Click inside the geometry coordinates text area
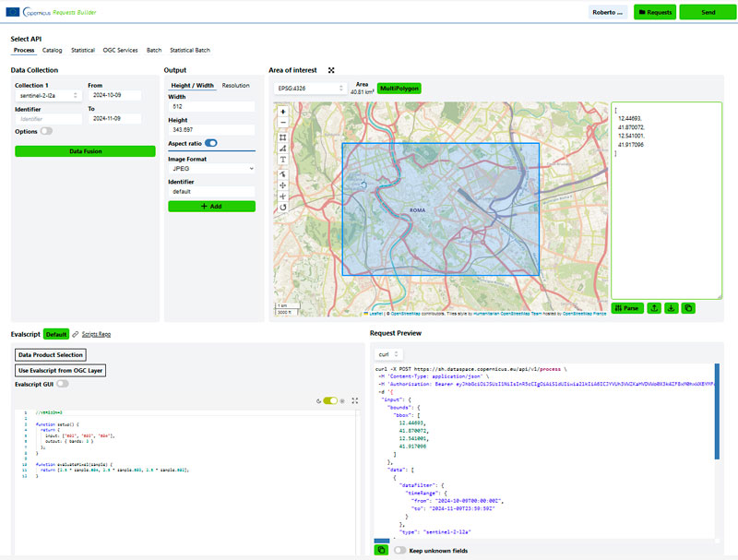 tap(666, 200)
